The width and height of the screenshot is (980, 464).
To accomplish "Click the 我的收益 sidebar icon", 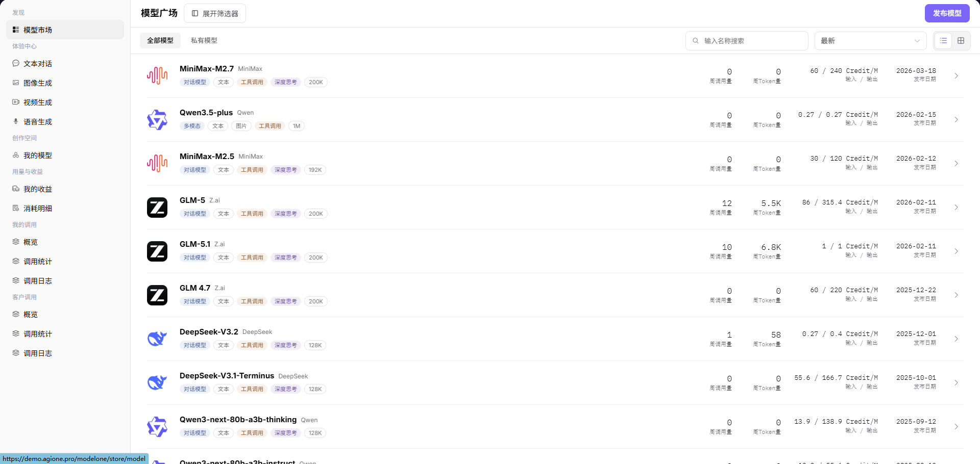I will point(16,189).
